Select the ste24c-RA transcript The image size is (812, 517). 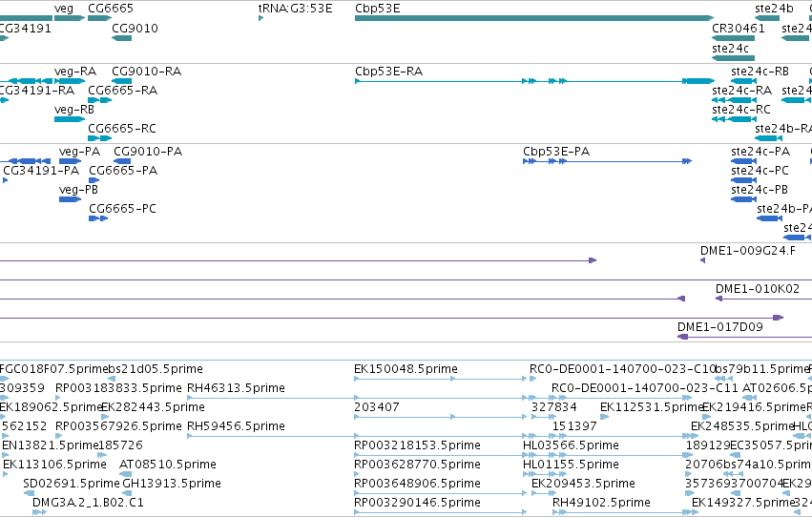[735, 100]
